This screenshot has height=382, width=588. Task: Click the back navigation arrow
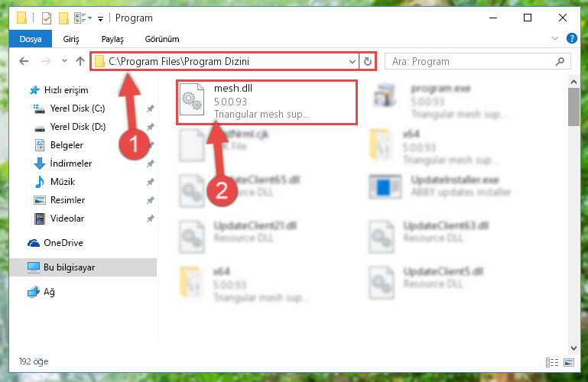click(x=24, y=61)
